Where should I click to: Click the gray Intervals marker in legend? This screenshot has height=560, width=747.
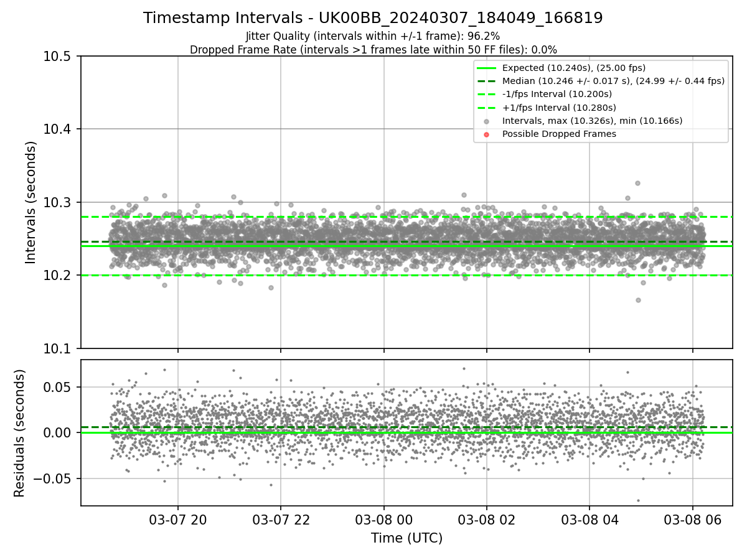click(487, 121)
